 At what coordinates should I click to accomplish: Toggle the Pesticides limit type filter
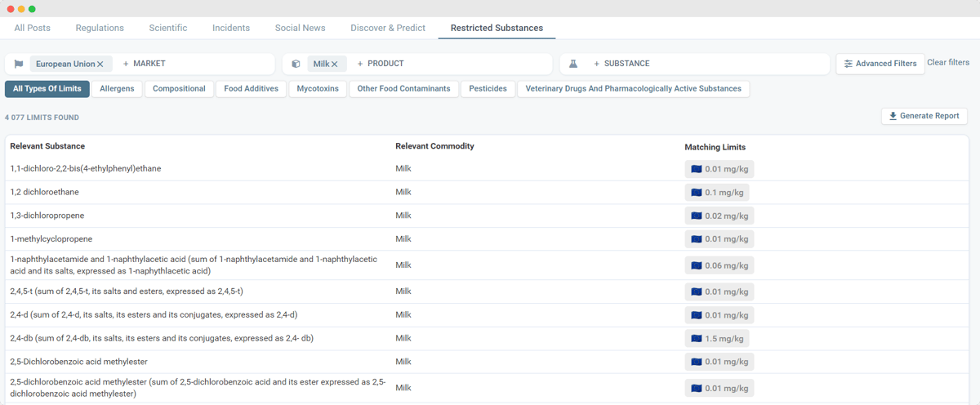[488, 88]
